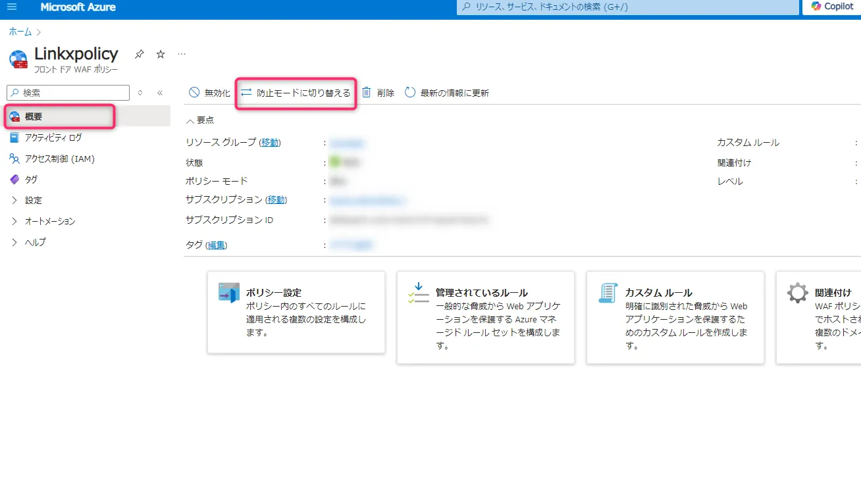Toggle expand/collapse all sidebar groups
This screenshot has width=861, height=504.
coord(140,93)
